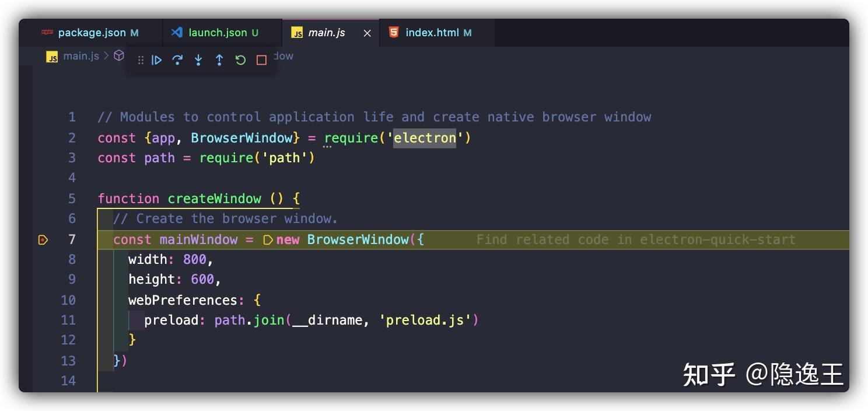Click the require call on line 2

point(351,138)
